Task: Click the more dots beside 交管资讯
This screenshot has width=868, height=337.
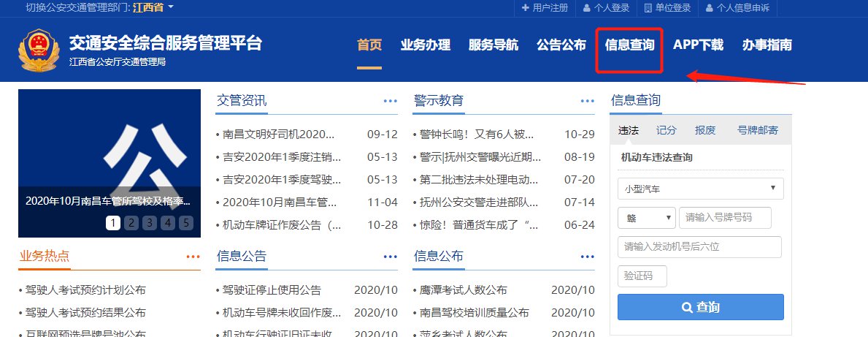Action: click(x=390, y=101)
